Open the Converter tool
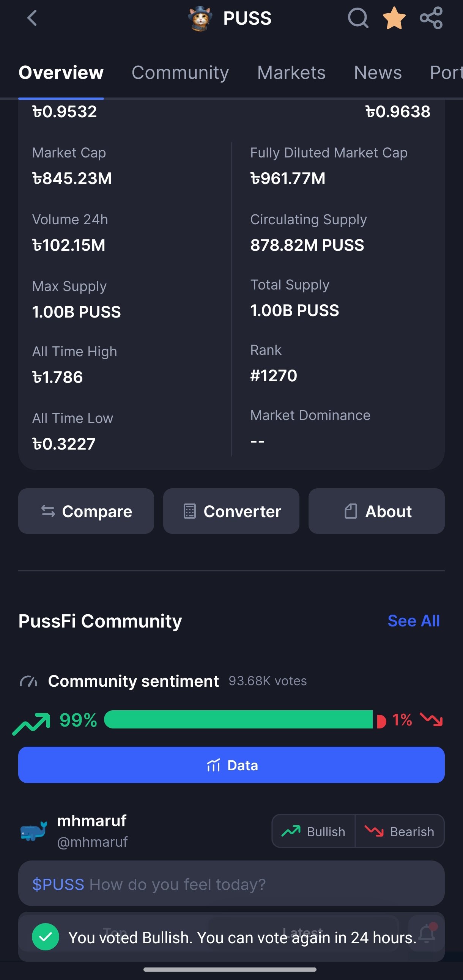This screenshot has height=980, width=463. (x=231, y=511)
